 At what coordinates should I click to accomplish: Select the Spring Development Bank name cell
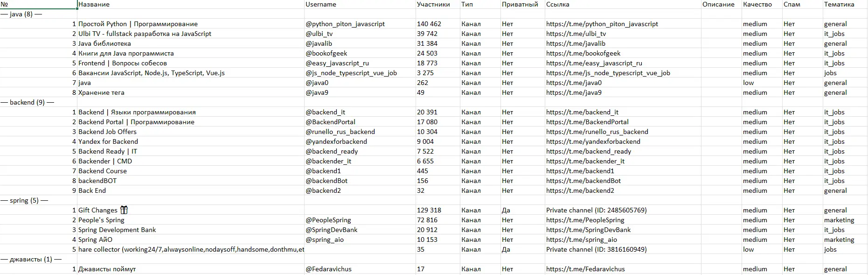pyautogui.click(x=117, y=230)
